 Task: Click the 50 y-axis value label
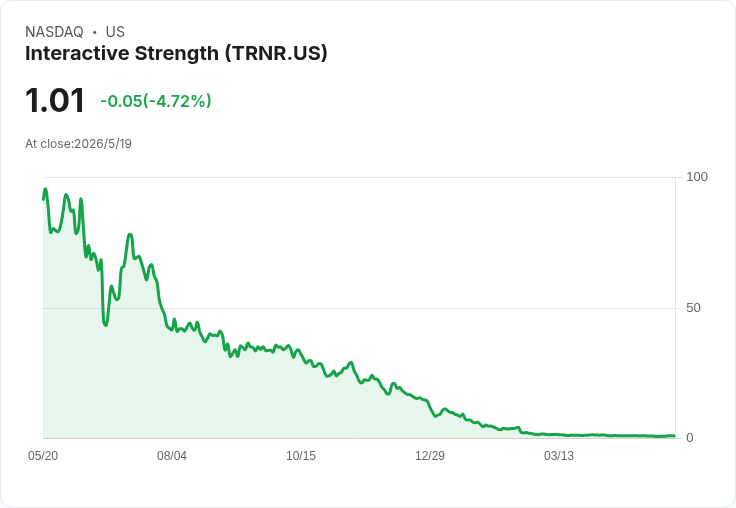coord(693,308)
